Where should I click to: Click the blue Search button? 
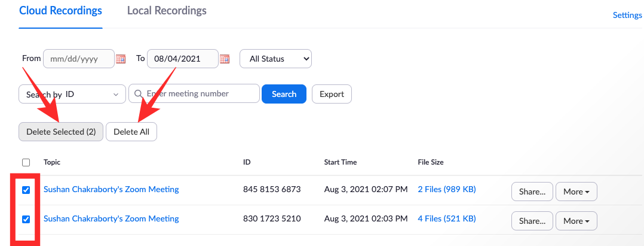click(x=284, y=94)
